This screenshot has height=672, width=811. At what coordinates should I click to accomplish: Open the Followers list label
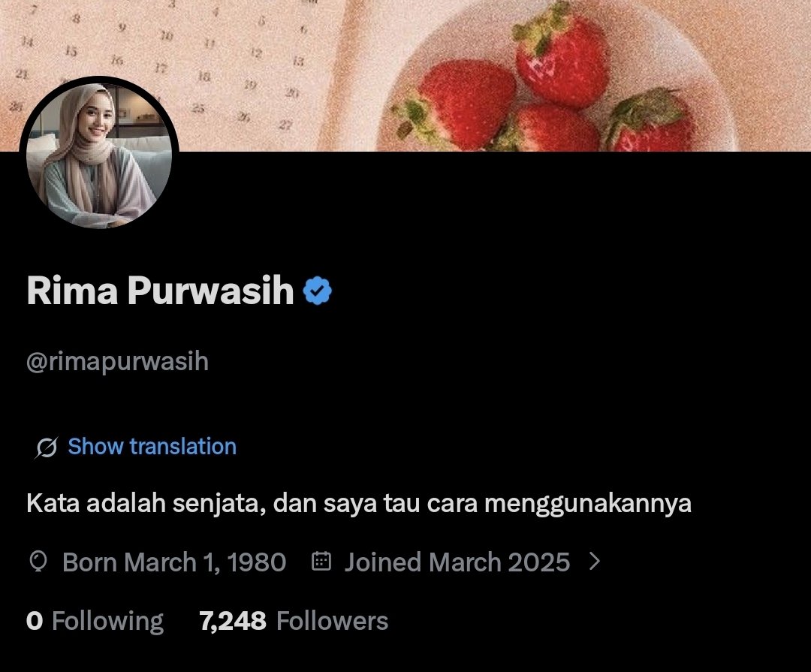point(332,621)
